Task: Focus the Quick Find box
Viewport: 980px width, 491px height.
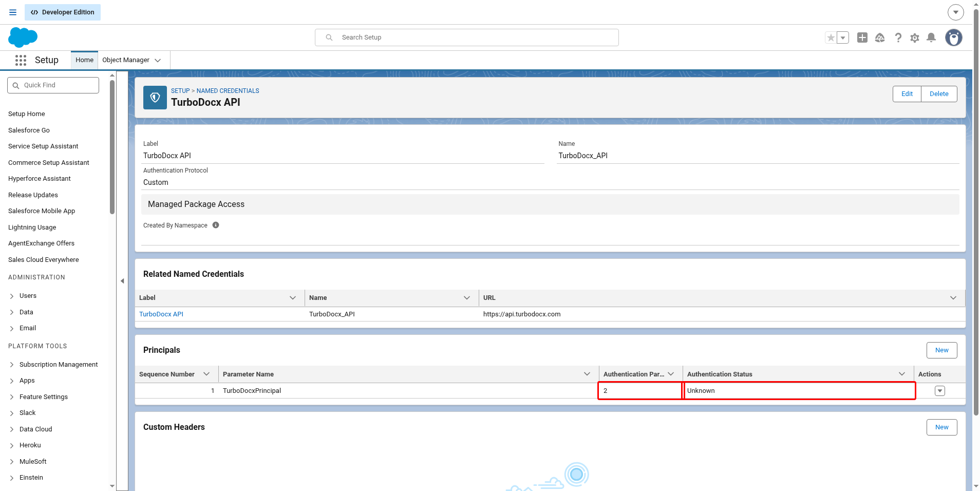Action: tap(53, 85)
